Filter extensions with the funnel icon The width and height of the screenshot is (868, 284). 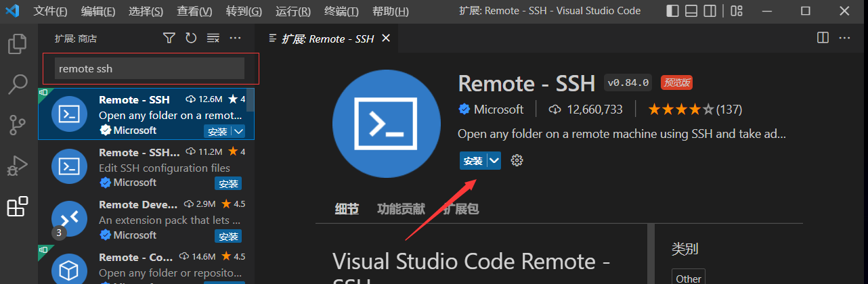pos(169,39)
